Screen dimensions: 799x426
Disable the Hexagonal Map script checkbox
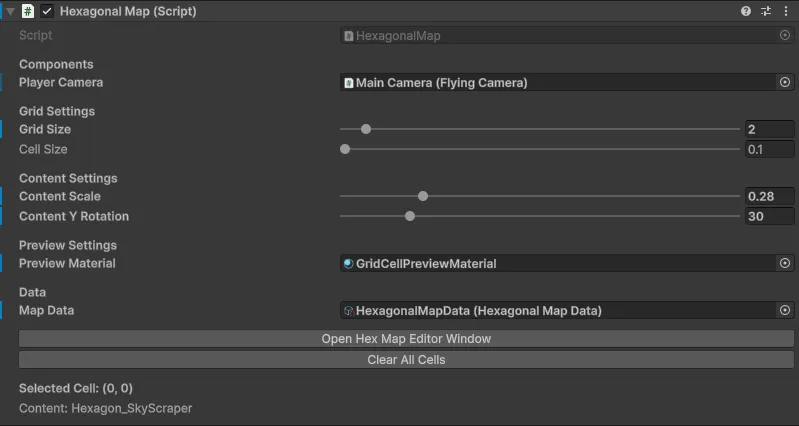coord(47,11)
